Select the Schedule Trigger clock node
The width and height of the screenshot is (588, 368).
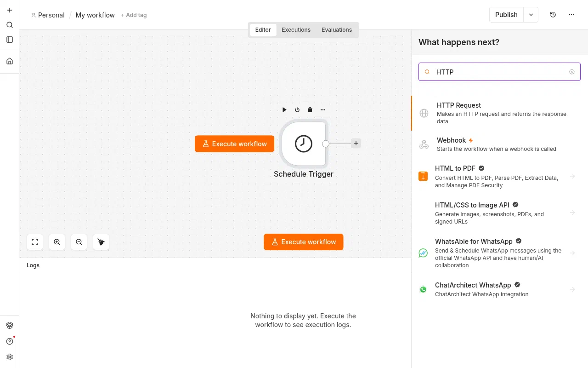(304, 144)
